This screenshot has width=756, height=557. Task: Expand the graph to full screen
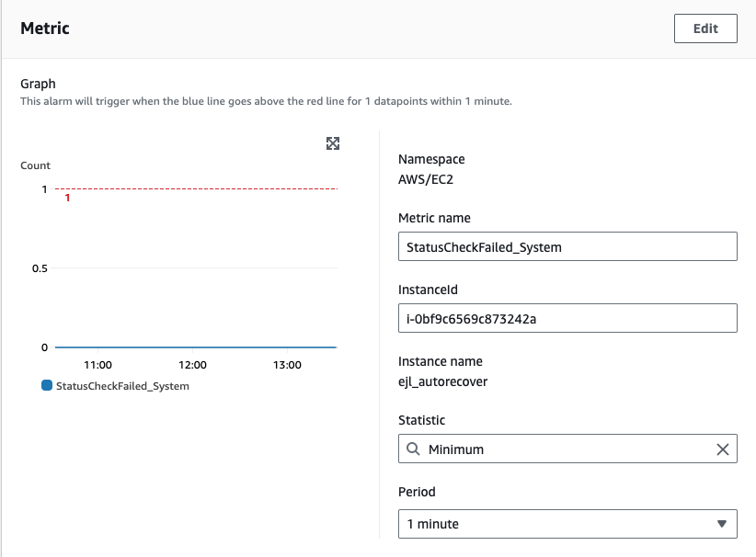(x=333, y=143)
